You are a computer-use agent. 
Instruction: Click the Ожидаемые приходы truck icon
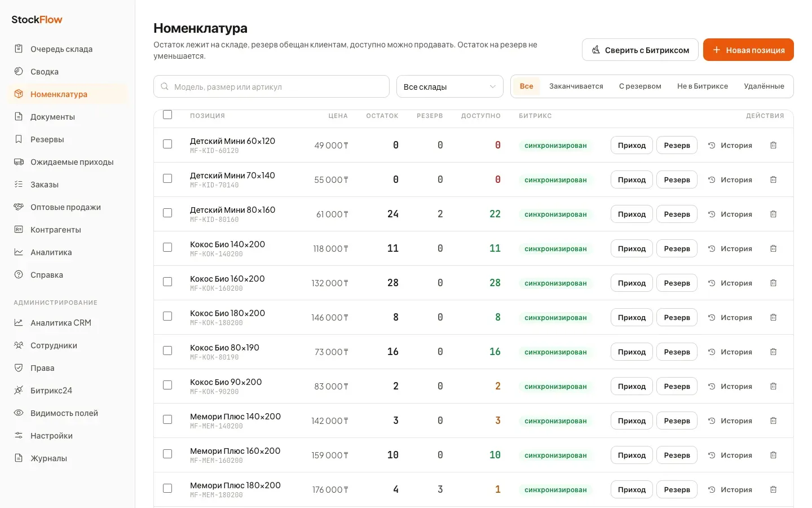(19, 161)
